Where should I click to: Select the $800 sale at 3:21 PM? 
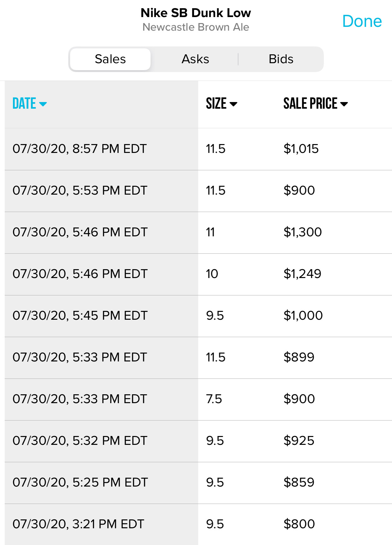tap(198, 524)
